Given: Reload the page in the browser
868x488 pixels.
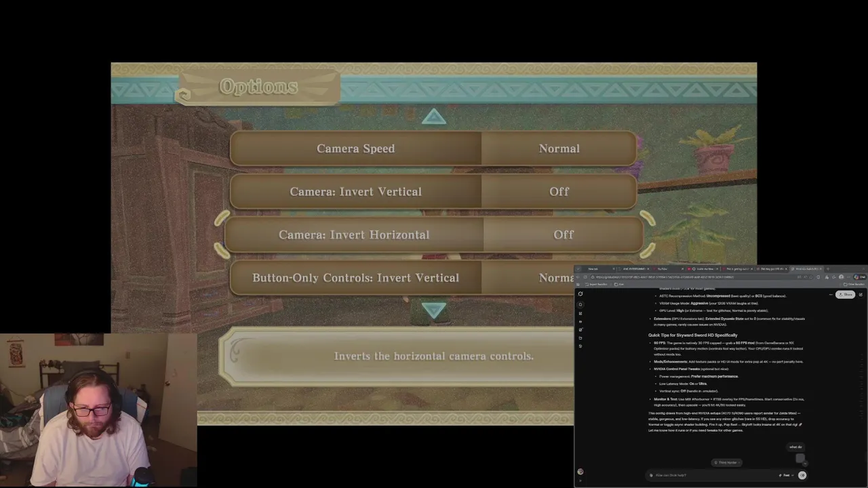Looking at the screenshot, I should [x=585, y=277].
